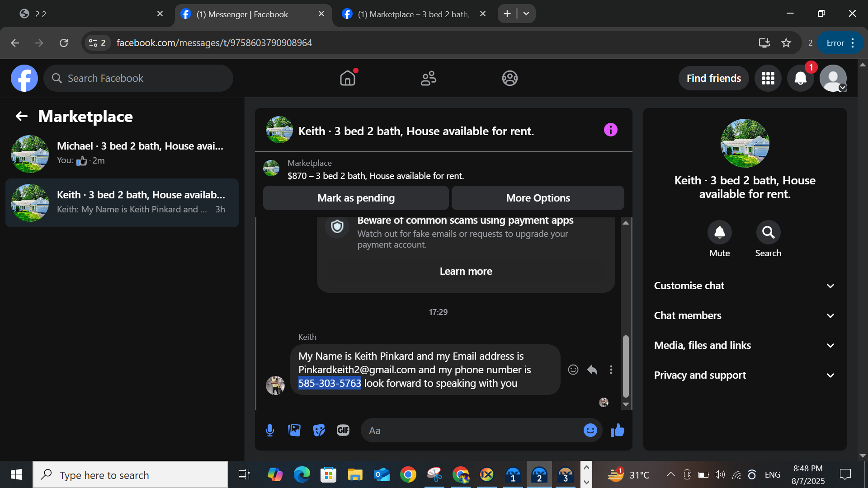Open the Error profile menu in Chrome
The width and height of the screenshot is (868, 488).
tap(840, 43)
